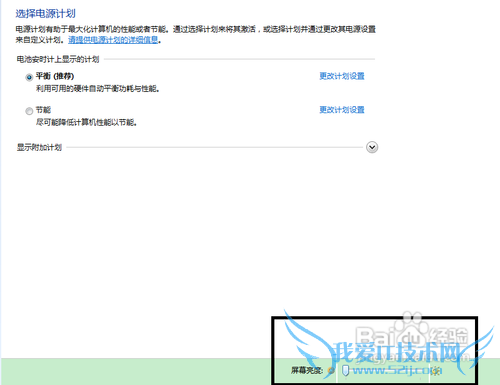Click description 利用可用的硬件自动平衡功耗与性能

point(98,89)
